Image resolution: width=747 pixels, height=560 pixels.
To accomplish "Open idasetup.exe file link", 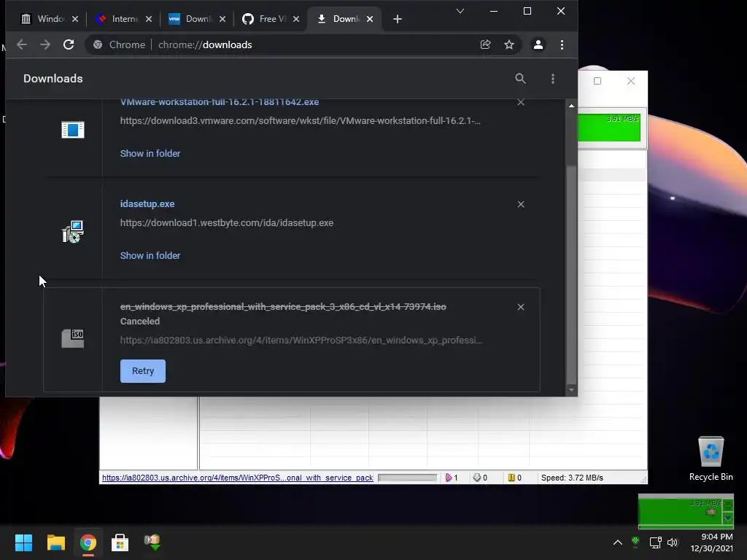I will [x=147, y=204].
